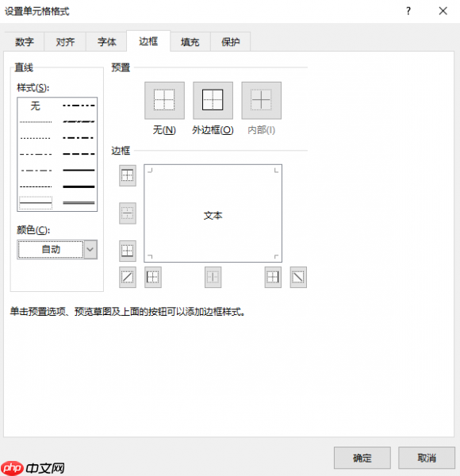460x476 pixels.
Task: Select the thin solid line style
Action: [36, 203]
